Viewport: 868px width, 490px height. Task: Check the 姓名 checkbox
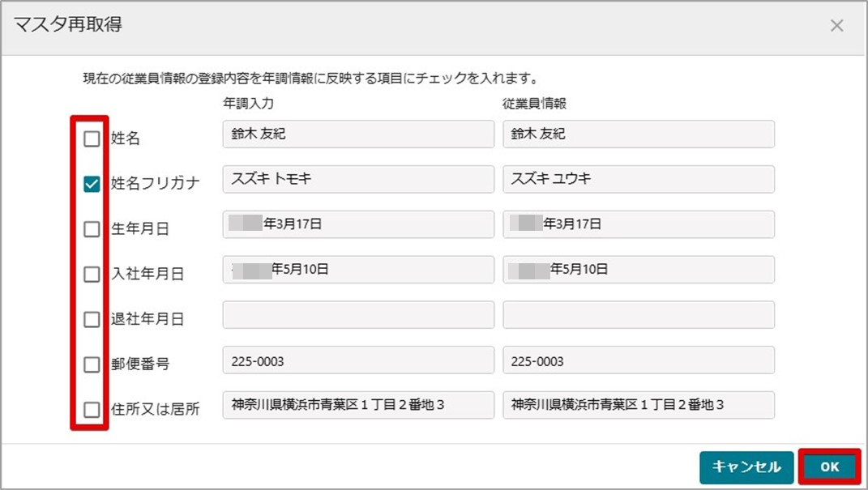tap(92, 138)
